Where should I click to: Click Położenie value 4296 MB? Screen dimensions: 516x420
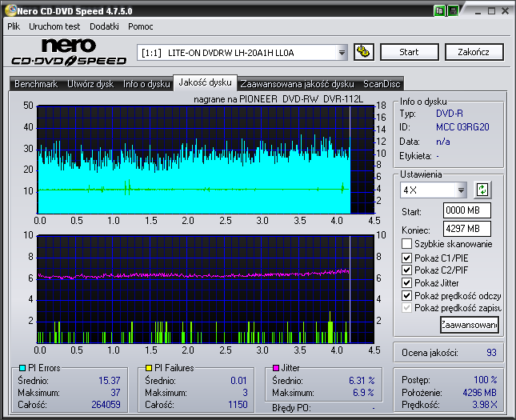[x=479, y=392]
